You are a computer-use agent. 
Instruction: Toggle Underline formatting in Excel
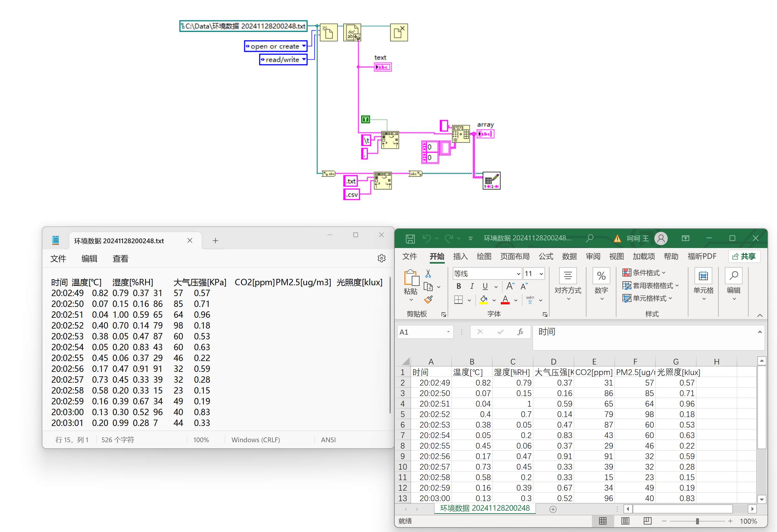(485, 287)
